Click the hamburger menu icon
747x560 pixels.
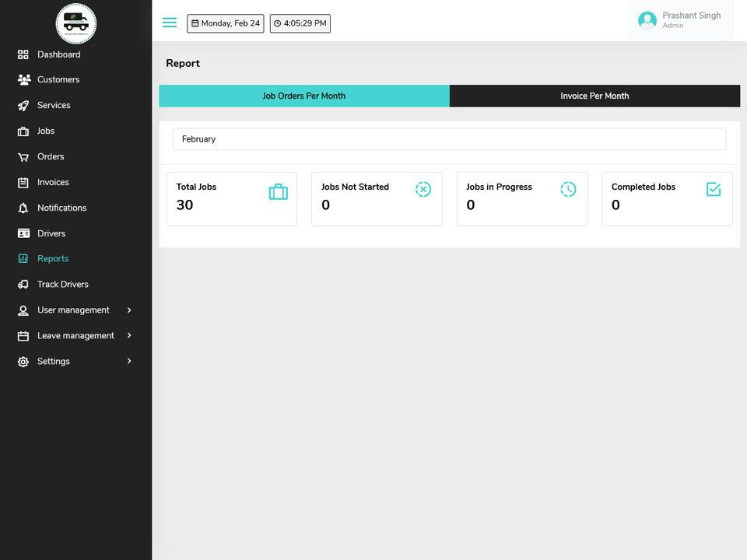(169, 23)
